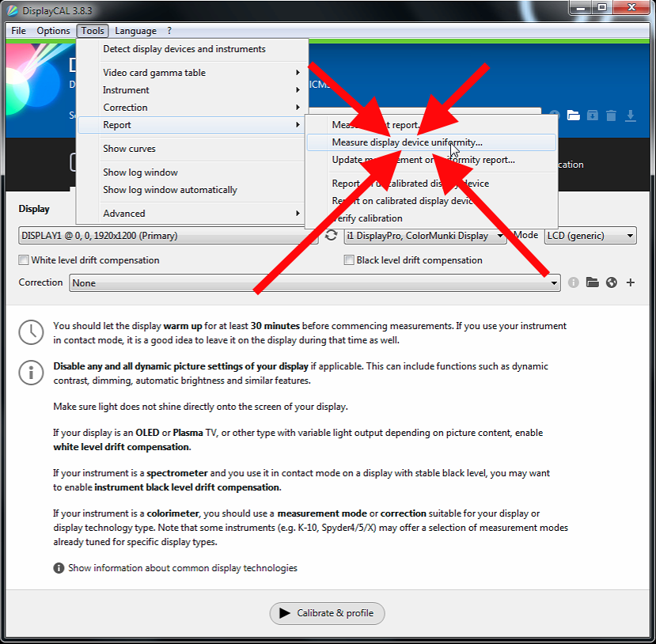Choose Show curves in Tools menu
This screenshot has height=644, width=656.
pos(129,149)
